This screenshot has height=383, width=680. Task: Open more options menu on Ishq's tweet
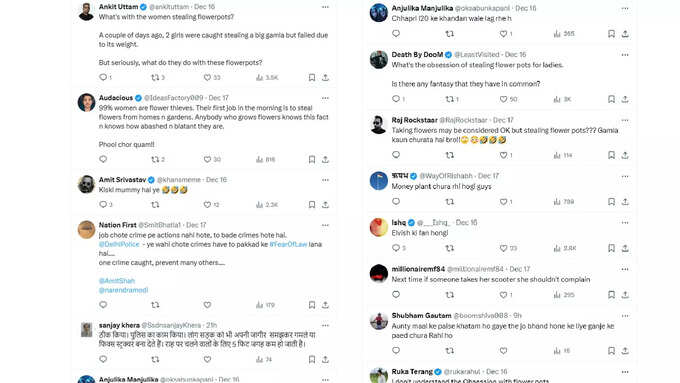click(x=625, y=223)
